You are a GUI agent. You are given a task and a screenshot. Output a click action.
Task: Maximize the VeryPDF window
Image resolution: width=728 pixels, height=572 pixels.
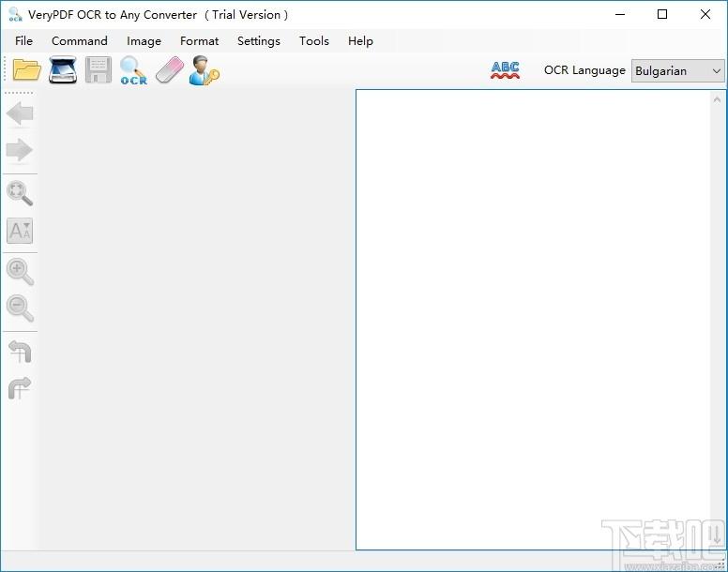coord(662,14)
